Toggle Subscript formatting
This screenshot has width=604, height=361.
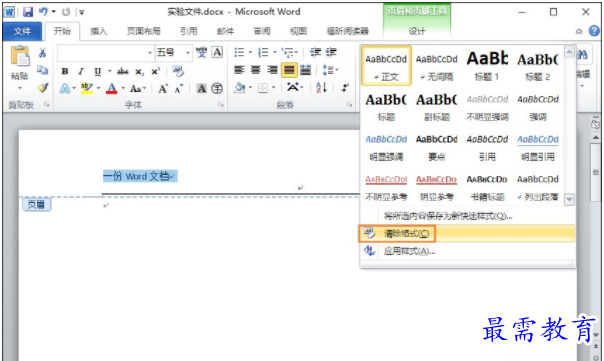point(139,72)
